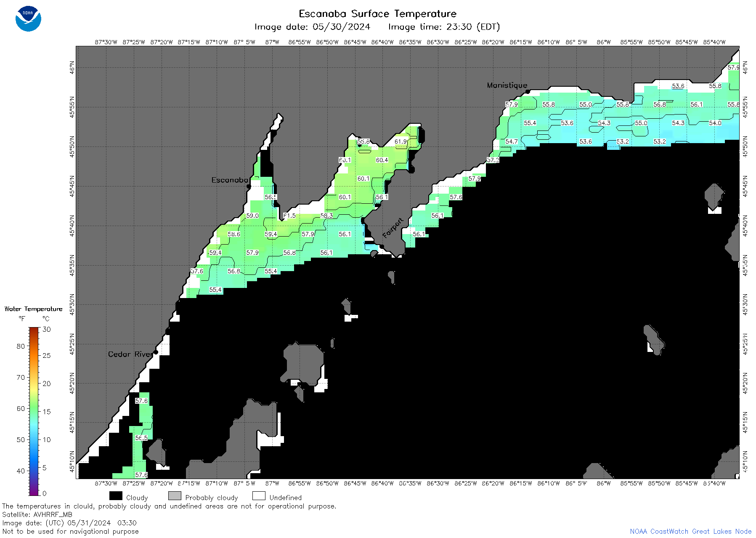Click the Undefined legend label
Viewport: 756px width, 538px height.
[286, 498]
